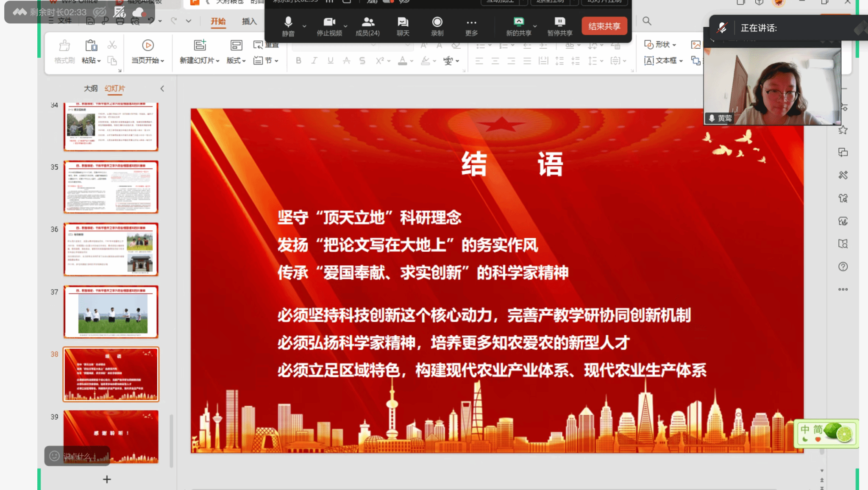Open the 节 section dropdown
The image size is (868, 490).
click(x=266, y=61)
